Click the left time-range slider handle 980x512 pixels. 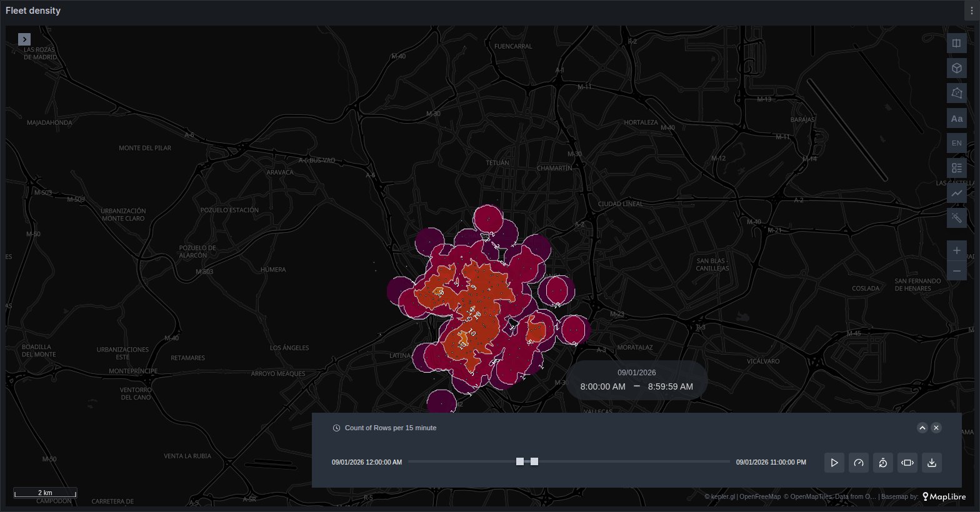520,461
